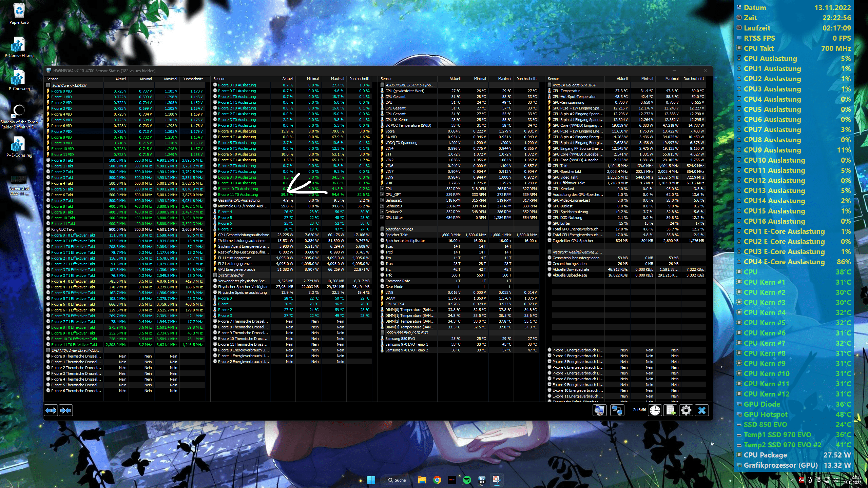Click the red 64 tray icon

[801, 480]
